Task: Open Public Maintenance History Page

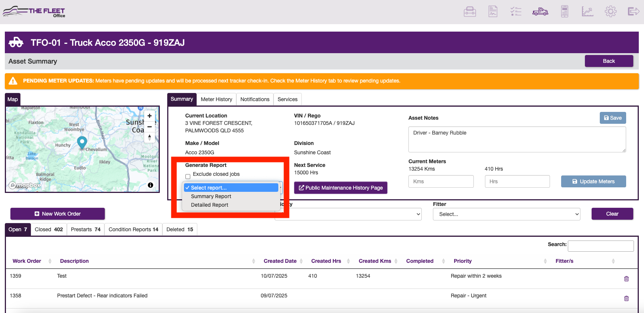Action: [x=341, y=188]
